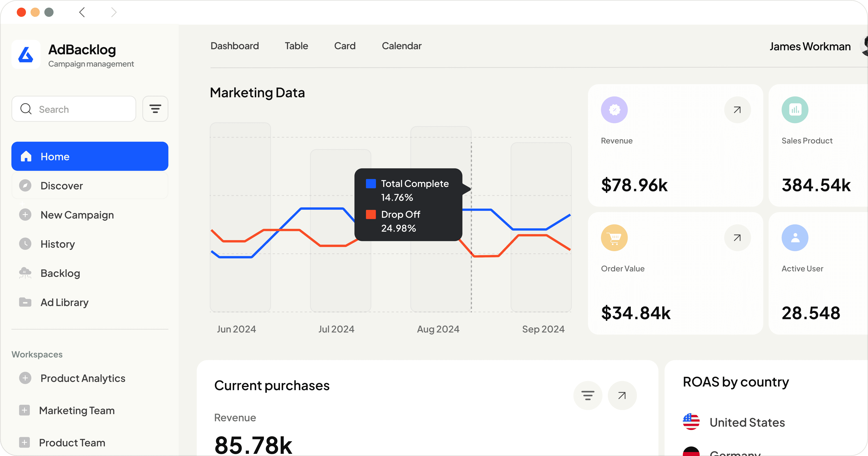Select the Backlog item in the sidebar
The image size is (868, 456).
60,273
